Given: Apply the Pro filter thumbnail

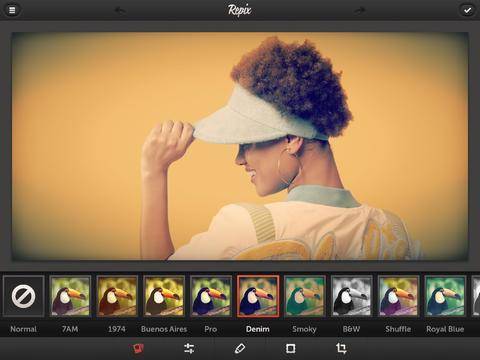Looking at the screenshot, I should (x=211, y=296).
